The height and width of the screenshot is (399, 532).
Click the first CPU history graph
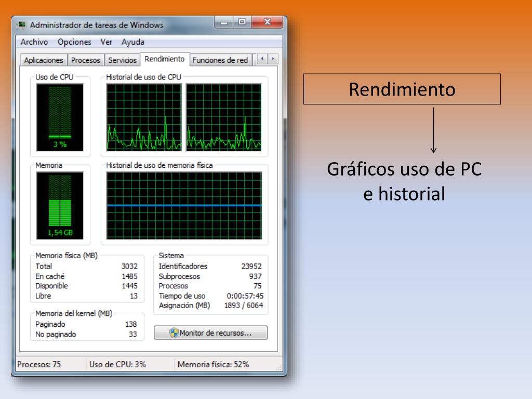(144, 117)
